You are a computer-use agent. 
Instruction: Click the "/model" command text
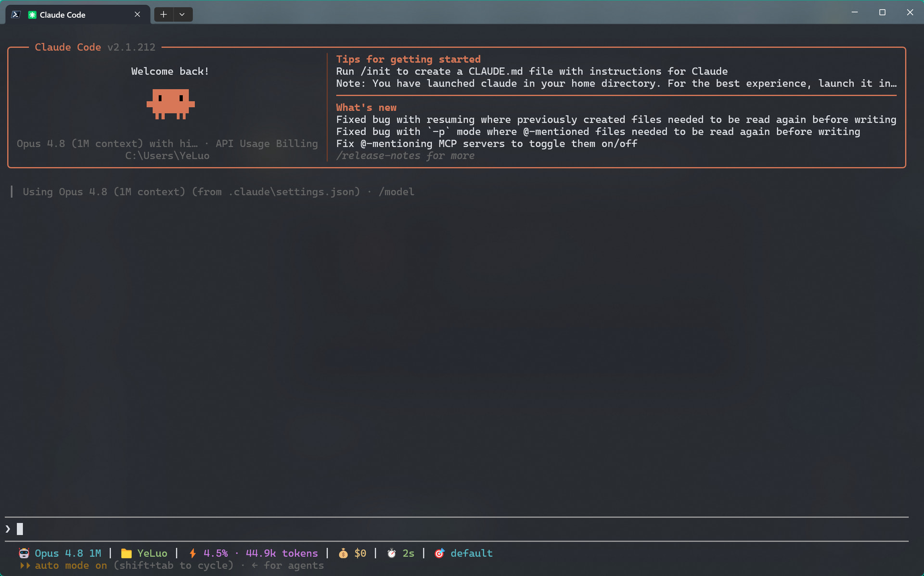tap(396, 192)
